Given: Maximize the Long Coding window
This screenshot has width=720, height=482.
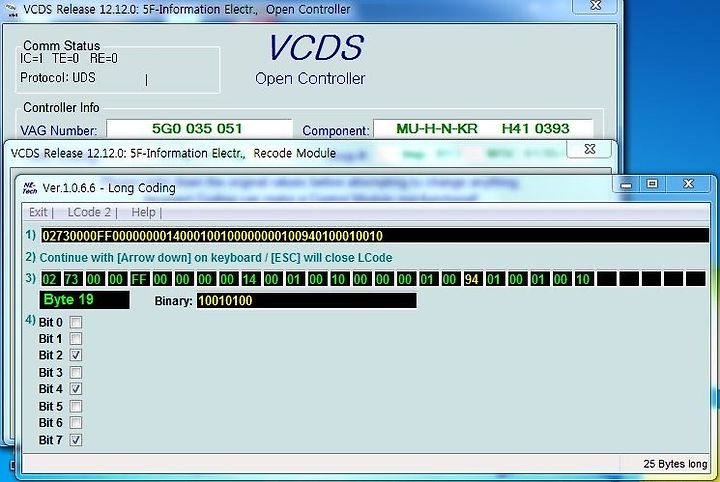Looking at the screenshot, I should pyautogui.click(x=652, y=184).
